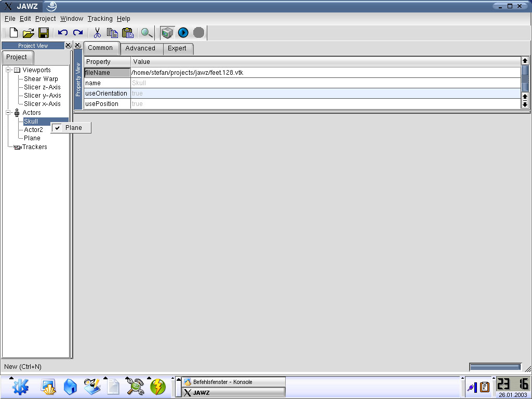Click the Undo arrow icon
The image size is (532, 399).
tap(63, 33)
